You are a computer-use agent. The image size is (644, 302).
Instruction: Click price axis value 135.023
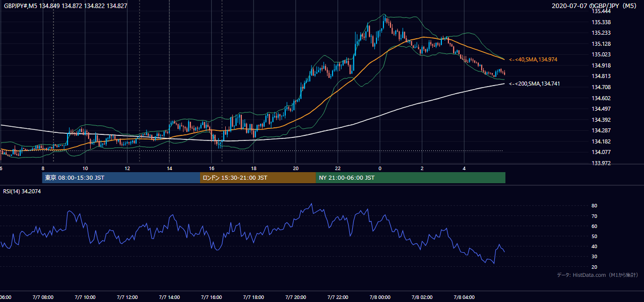601,54
